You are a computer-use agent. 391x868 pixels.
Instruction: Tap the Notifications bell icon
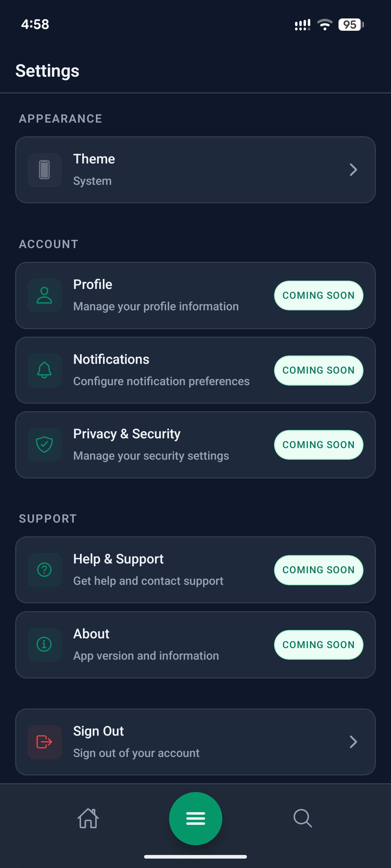[45, 370]
